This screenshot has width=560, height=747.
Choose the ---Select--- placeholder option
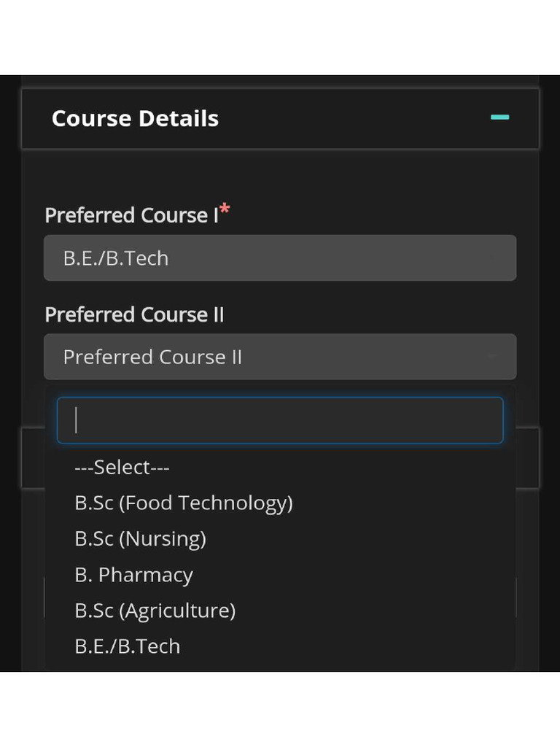pyautogui.click(x=122, y=467)
